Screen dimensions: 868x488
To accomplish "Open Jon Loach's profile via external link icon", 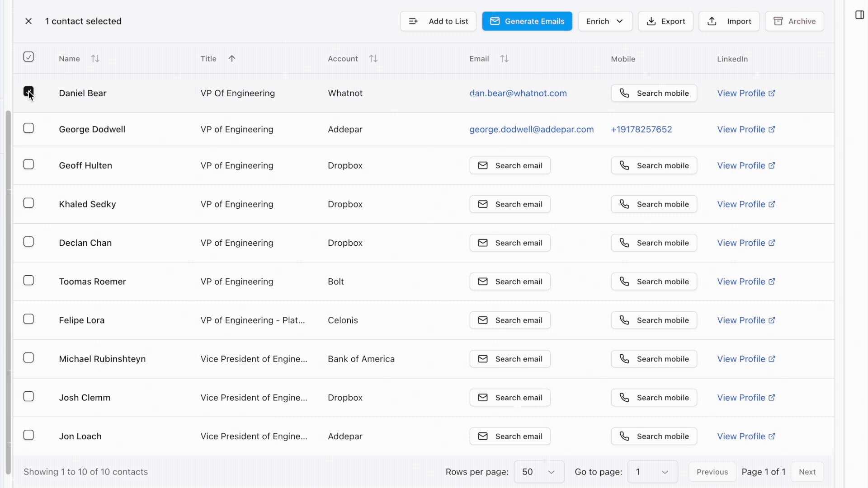I will pos(773,436).
